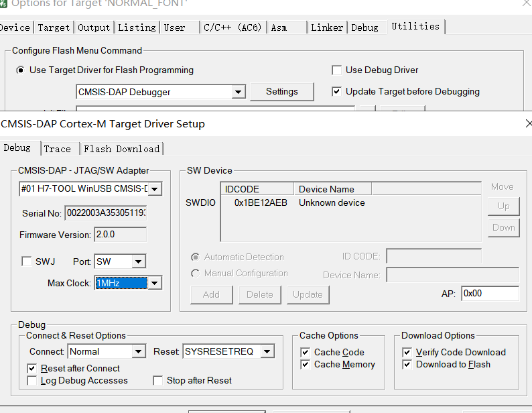Screen dimensions: 532x413
Task: Click the Settings button
Action: 281,92
